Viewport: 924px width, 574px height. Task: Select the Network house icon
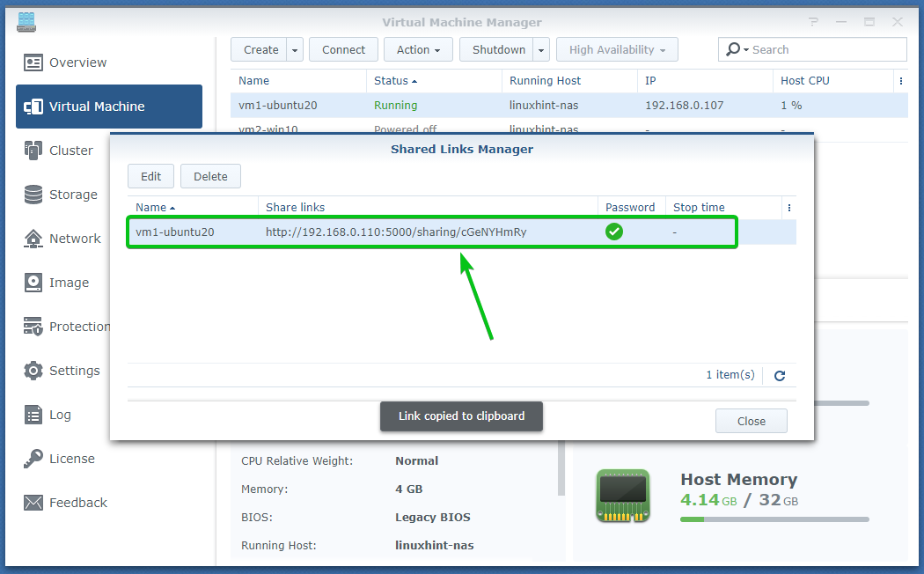[x=33, y=239]
